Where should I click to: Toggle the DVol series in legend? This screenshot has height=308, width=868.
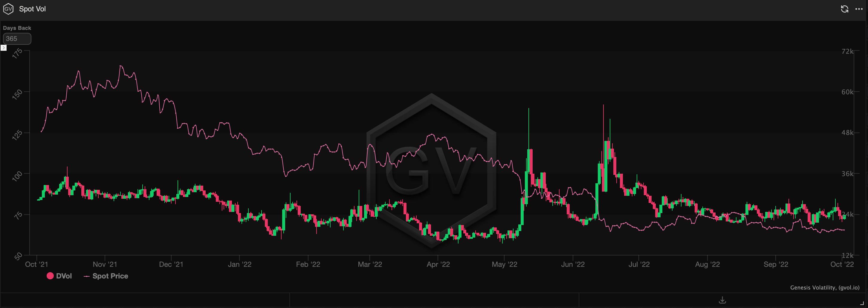tap(59, 276)
